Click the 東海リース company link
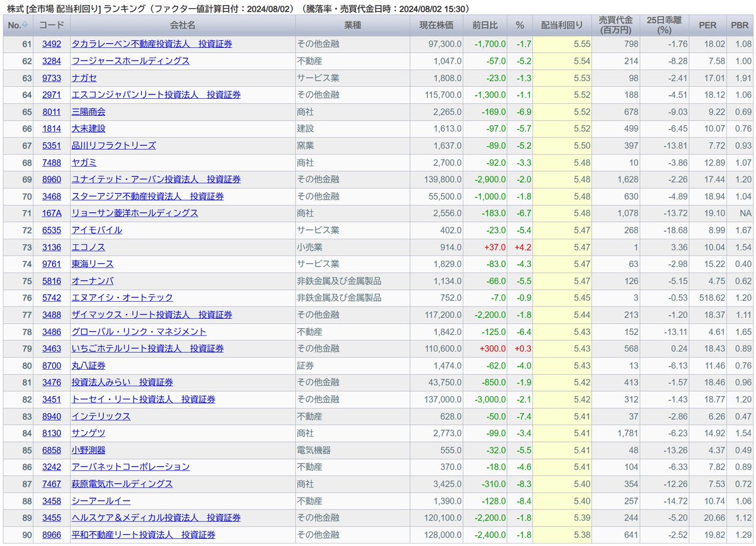 [x=93, y=264]
